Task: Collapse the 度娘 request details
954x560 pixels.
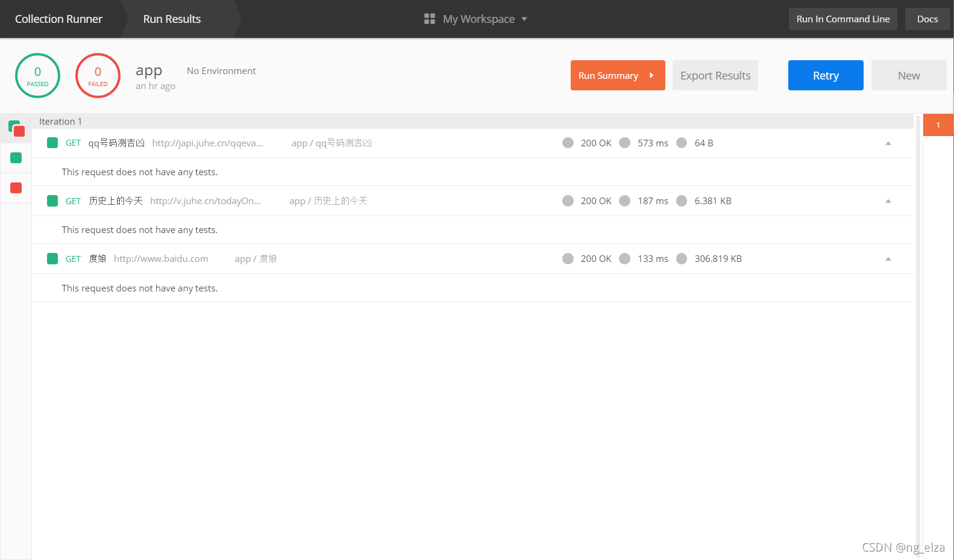Action: coord(888,259)
